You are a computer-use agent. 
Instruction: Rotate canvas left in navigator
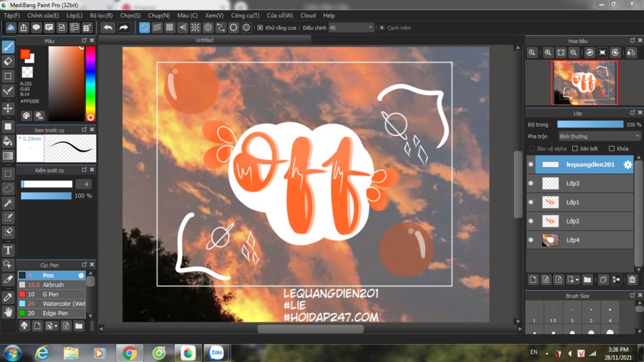click(589, 53)
